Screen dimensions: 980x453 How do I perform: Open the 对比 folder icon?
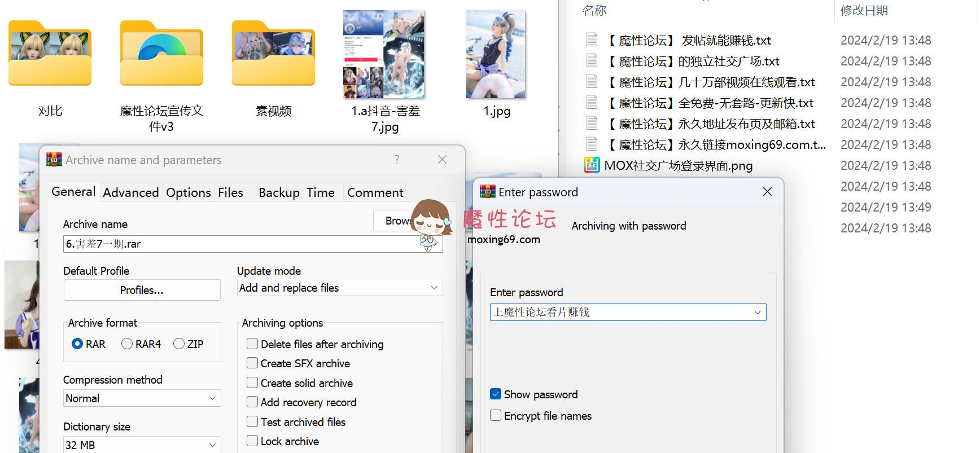click(x=50, y=53)
